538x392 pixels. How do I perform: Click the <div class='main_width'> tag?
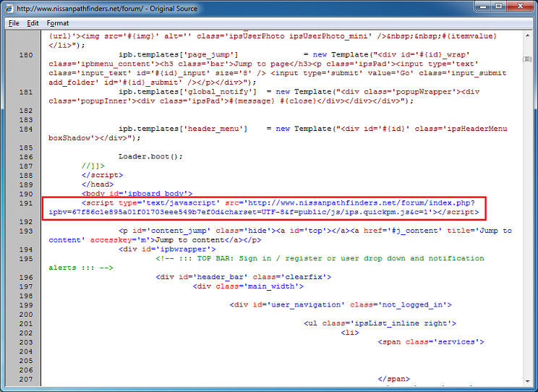248,286
